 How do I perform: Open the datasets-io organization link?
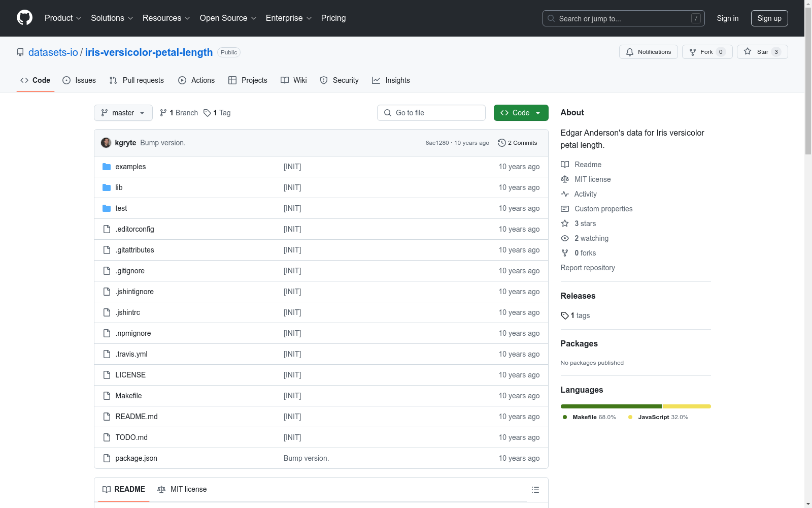point(53,52)
